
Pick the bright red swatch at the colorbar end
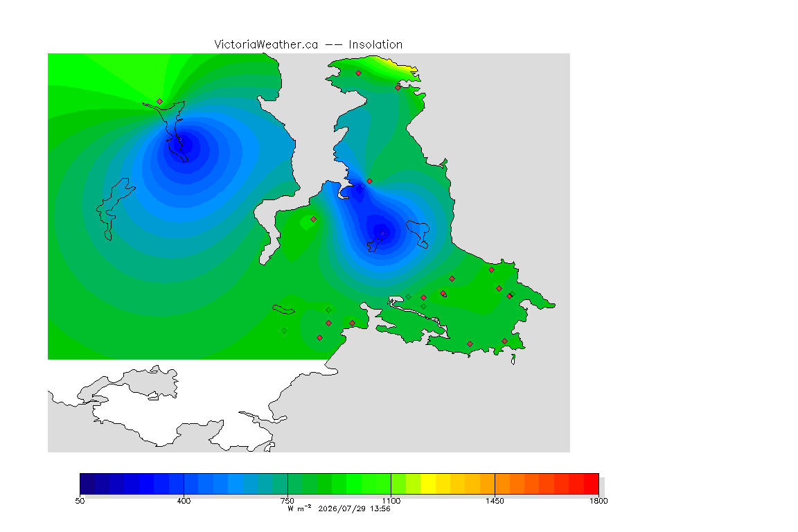pos(592,484)
